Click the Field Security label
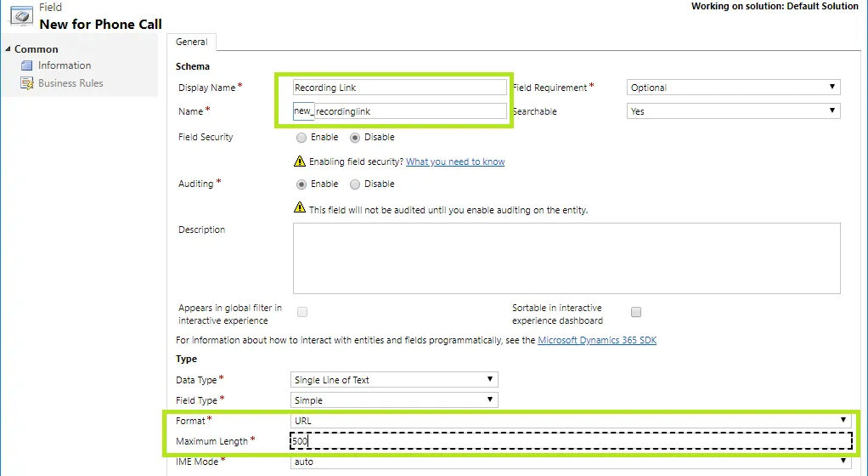The height and width of the screenshot is (476, 868). coord(206,137)
